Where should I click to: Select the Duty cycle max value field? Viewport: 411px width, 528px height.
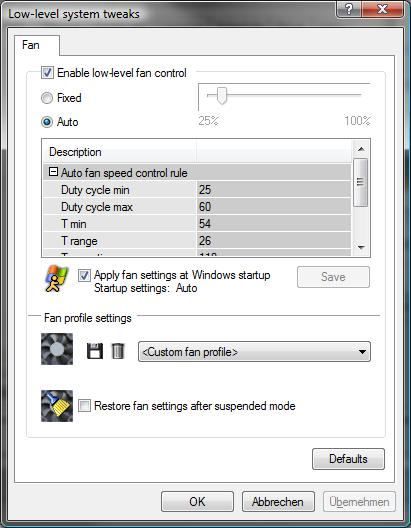pos(273,207)
